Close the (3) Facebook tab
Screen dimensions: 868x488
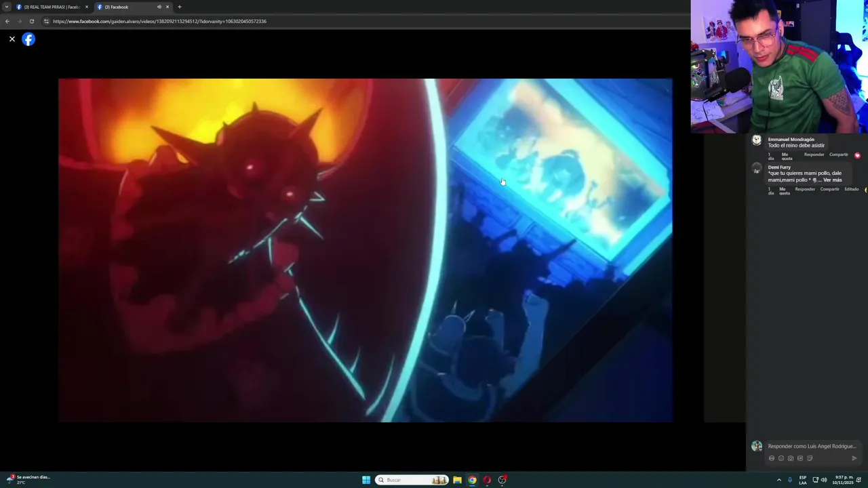click(x=167, y=7)
